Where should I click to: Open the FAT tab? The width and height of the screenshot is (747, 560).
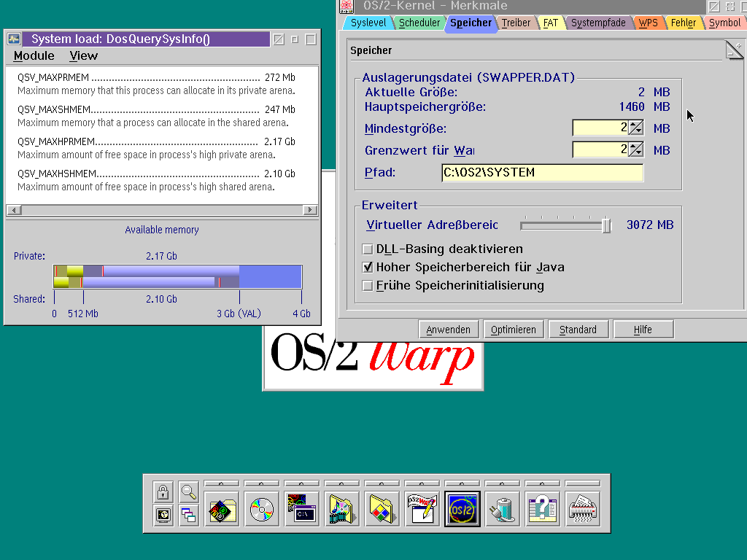click(x=551, y=23)
